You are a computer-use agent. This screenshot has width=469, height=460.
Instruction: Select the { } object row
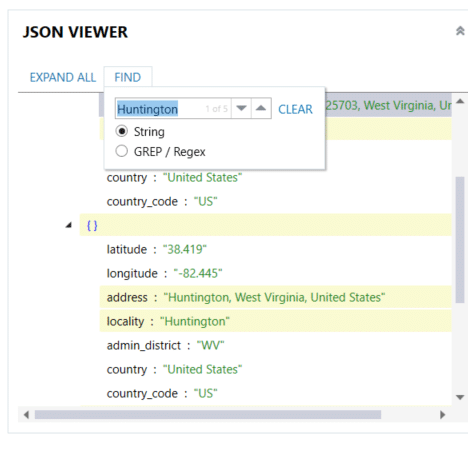pos(265,225)
